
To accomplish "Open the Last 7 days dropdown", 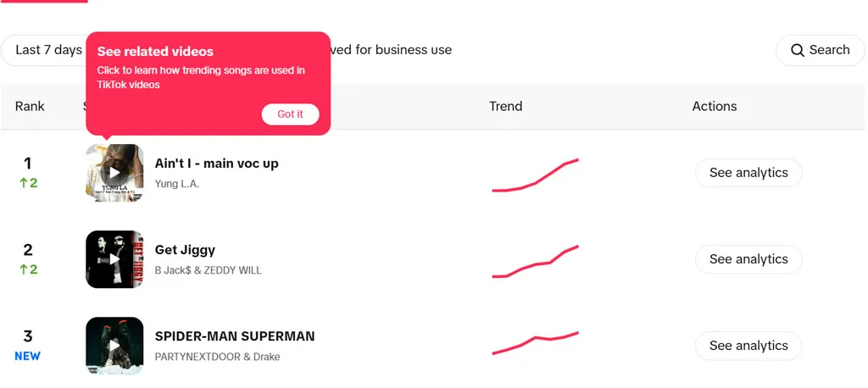I will pos(44,50).
